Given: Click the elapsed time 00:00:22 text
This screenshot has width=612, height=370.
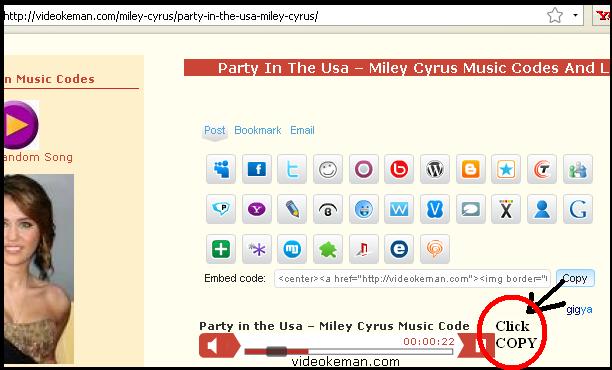Looking at the screenshot, I should point(429,342).
